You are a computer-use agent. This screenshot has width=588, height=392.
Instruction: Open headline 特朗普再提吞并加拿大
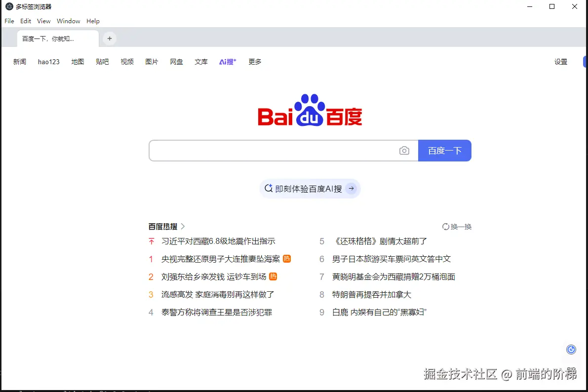[372, 294]
